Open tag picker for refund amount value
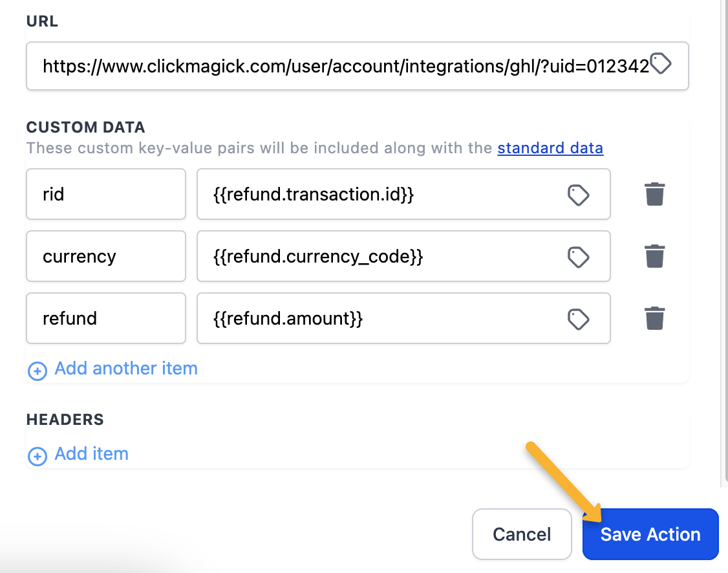This screenshot has height=573, width=728. [x=578, y=319]
